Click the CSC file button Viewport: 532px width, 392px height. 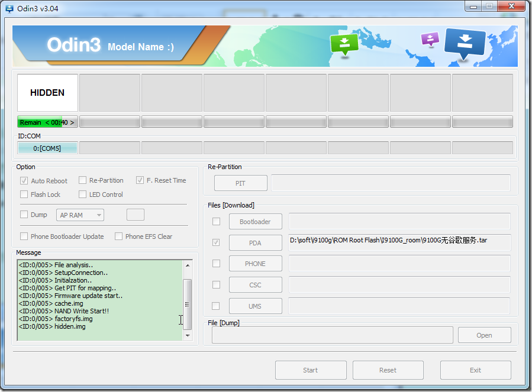256,285
